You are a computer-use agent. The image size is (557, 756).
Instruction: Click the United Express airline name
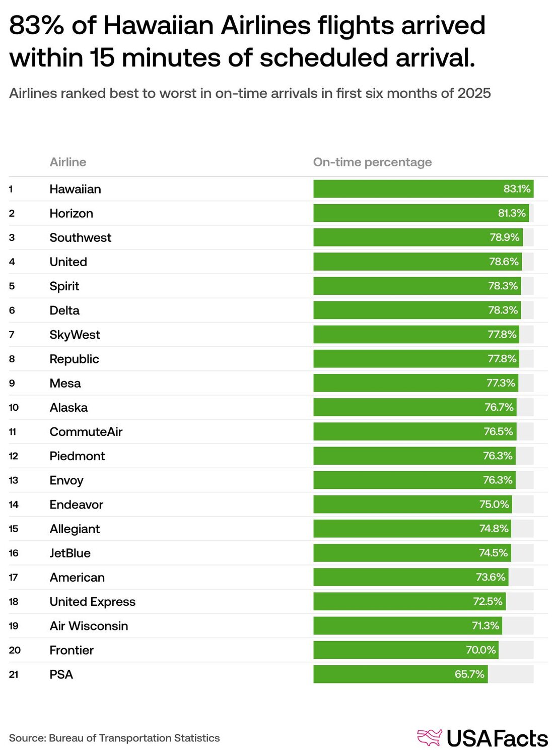(93, 602)
